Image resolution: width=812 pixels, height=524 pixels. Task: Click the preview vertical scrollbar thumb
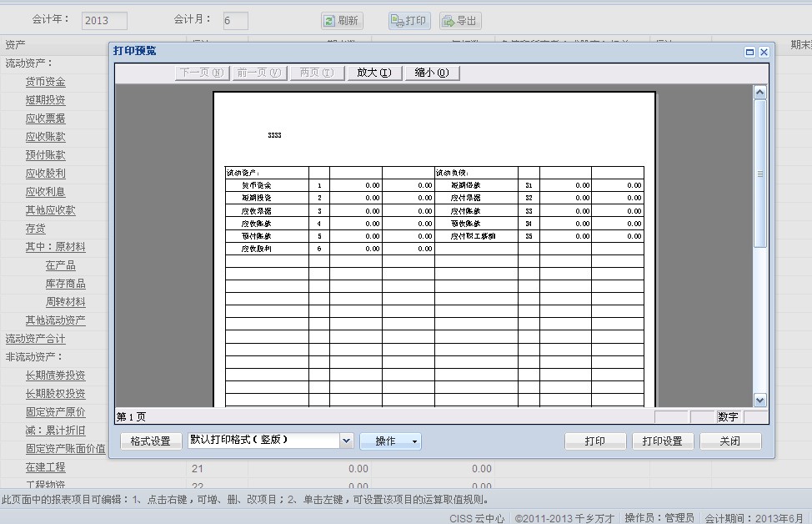[759, 174]
